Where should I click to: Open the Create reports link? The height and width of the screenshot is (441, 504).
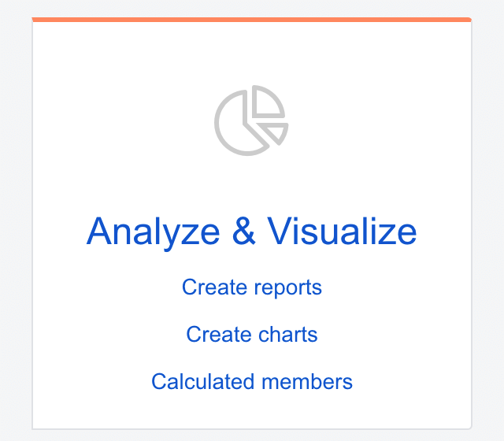point(252,287)
